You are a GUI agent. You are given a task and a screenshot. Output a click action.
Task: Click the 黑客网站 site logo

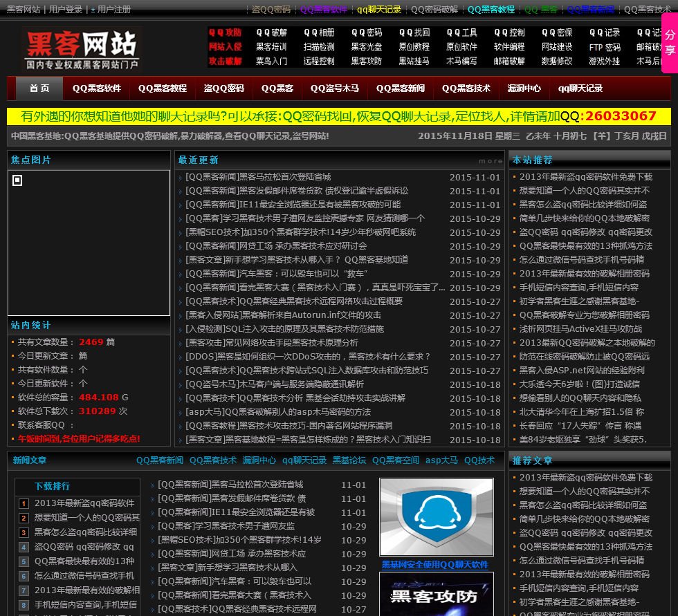[x=82, y=49]
